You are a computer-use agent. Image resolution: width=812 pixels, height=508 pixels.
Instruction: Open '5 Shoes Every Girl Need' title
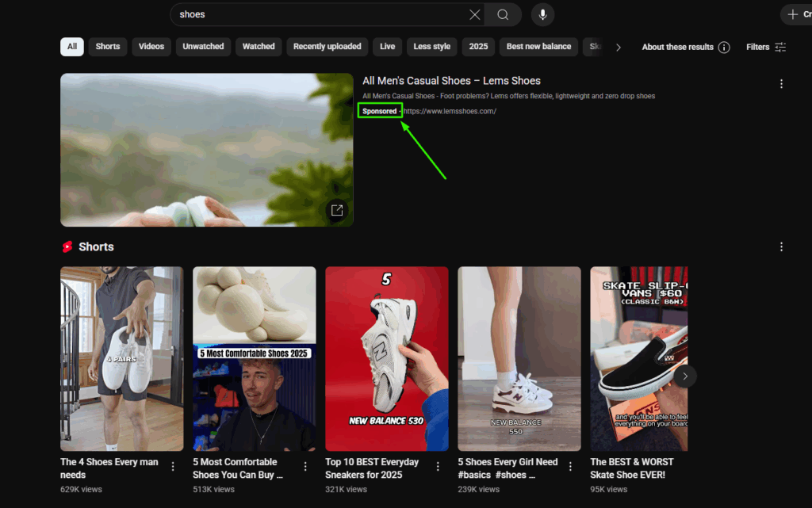[507, 468]
